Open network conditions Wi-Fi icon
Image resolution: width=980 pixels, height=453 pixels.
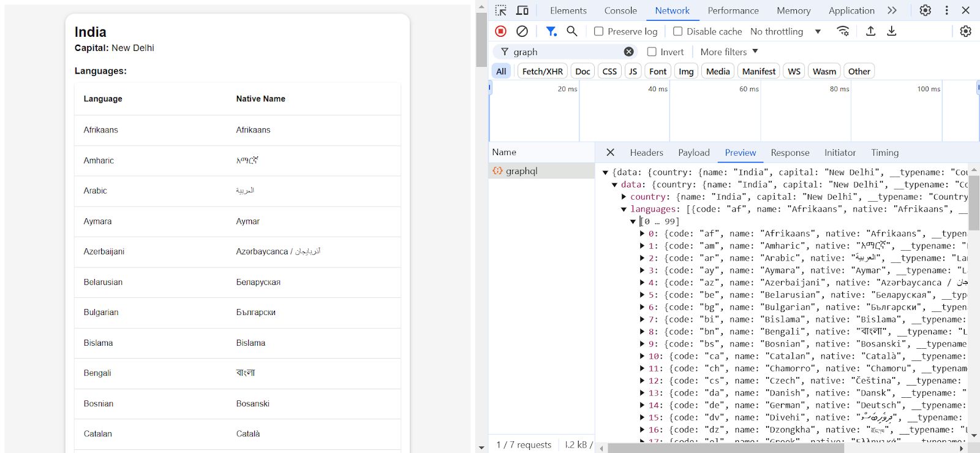tap(843, 31)
